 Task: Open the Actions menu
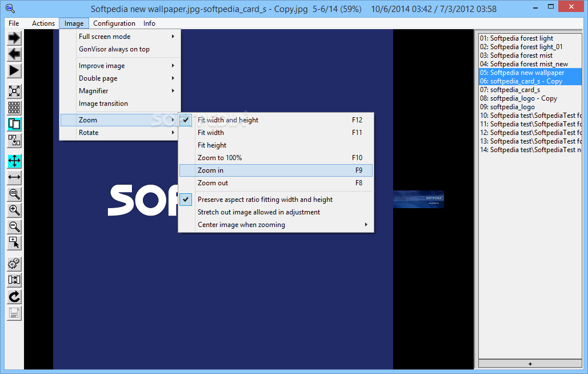tap(43, 23)
